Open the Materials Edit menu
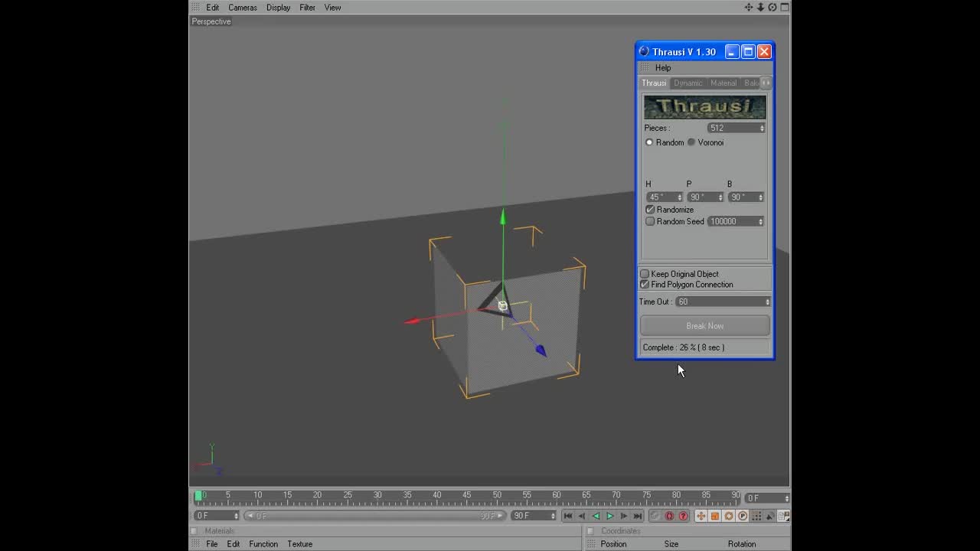 [x=234, y=544]
